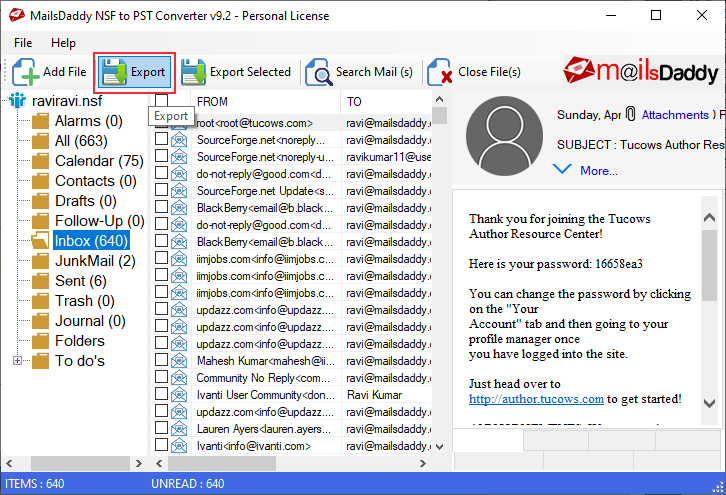Click folder tree horizontal scroll right arrow
Screen dimensions: 726x495
pyautogui.click(x=138, y=464)
